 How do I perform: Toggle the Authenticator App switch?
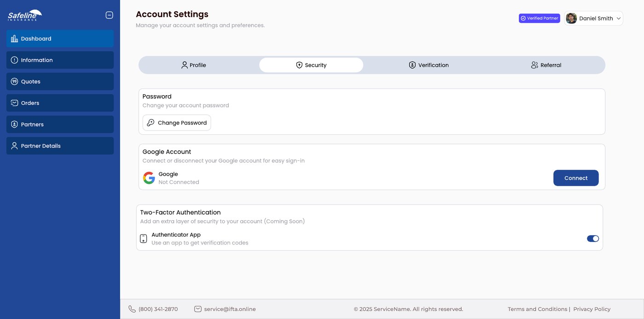click(x=593, y=239)
